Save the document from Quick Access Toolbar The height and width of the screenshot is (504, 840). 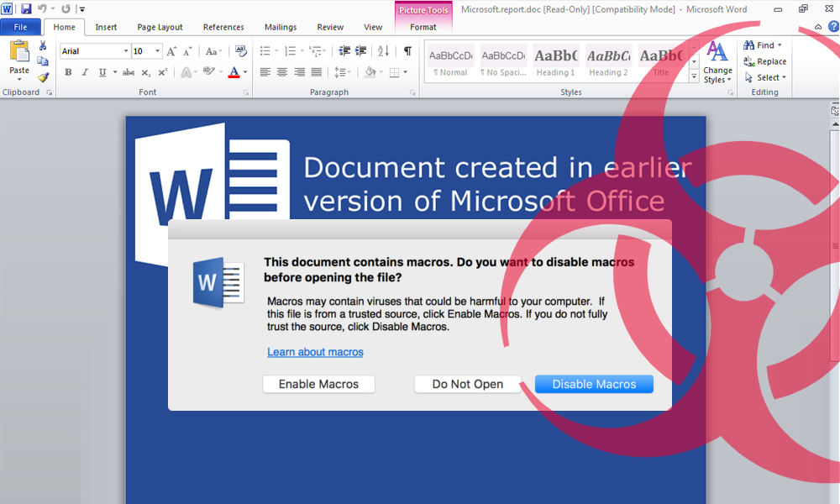pos(26,8)
